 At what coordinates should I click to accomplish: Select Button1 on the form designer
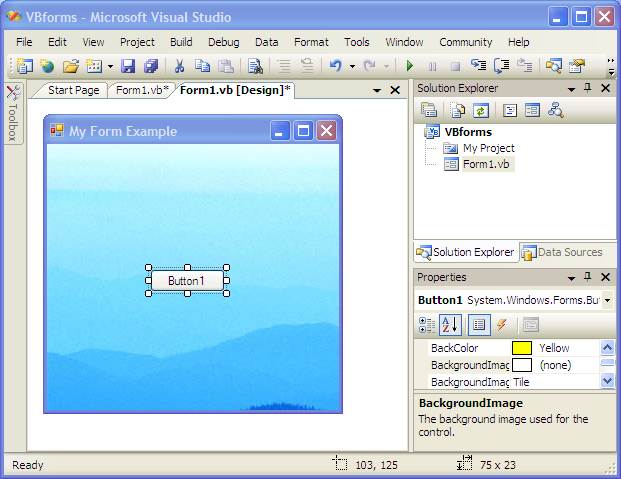coord(186,281)
